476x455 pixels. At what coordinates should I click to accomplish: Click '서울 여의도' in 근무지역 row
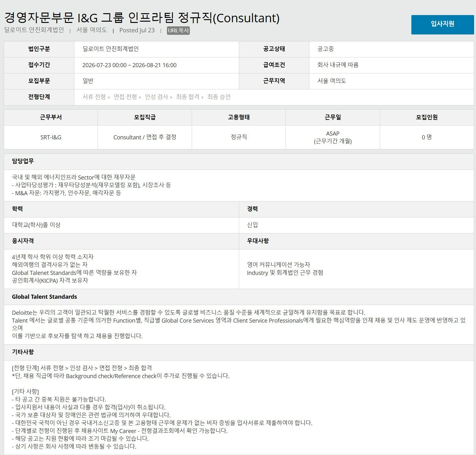(x=332, y=81)
